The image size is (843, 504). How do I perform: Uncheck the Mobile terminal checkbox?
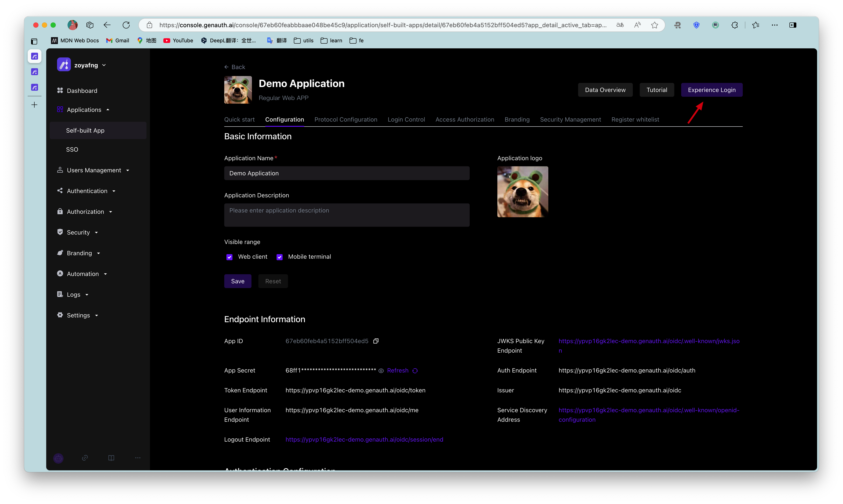point(279,257)
